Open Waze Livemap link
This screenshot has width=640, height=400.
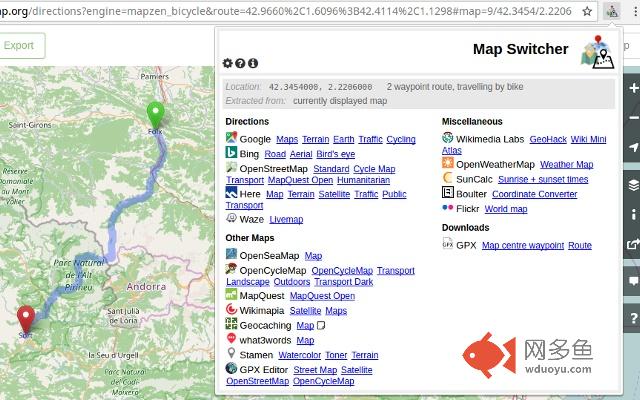tap(286, 220)
